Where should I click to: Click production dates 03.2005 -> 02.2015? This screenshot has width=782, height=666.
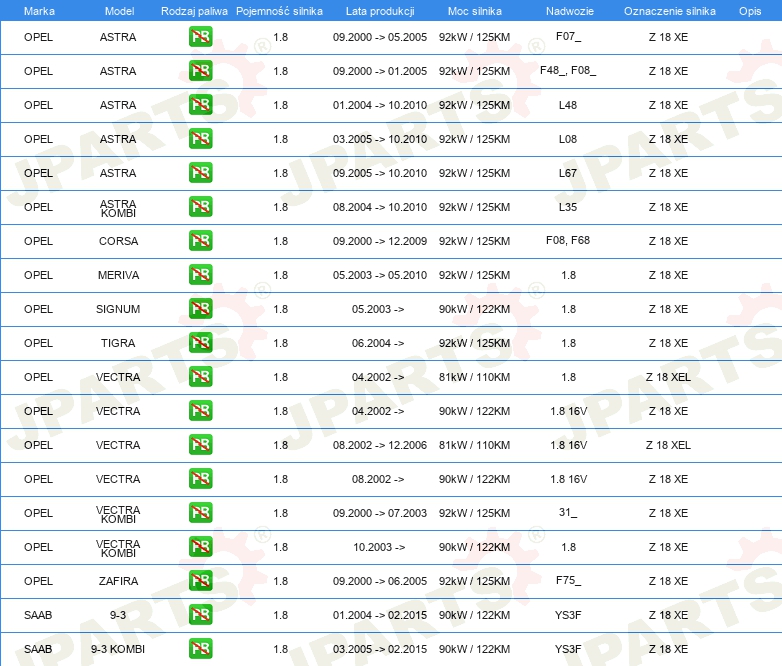tap(380, 649)
